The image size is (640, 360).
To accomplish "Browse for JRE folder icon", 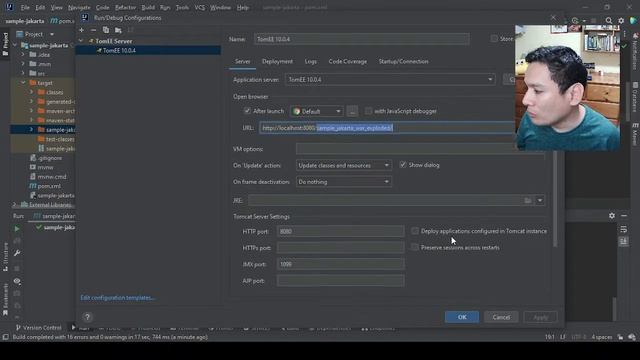I will [528, 200].
